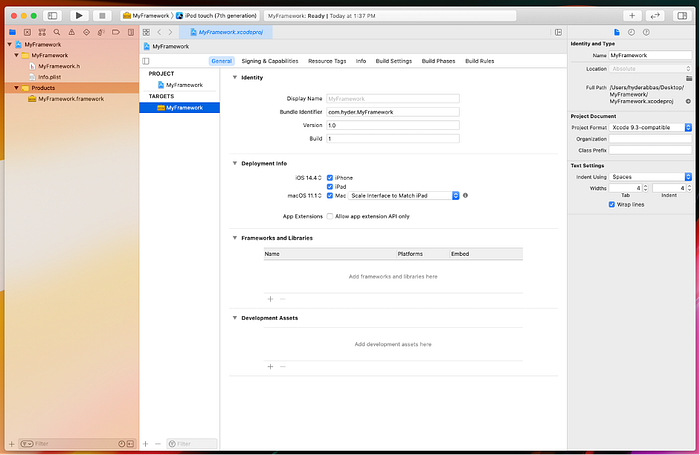Click the Mac interface info icon
The width and height of the screenshot is (700, 455).
(465, 195)
